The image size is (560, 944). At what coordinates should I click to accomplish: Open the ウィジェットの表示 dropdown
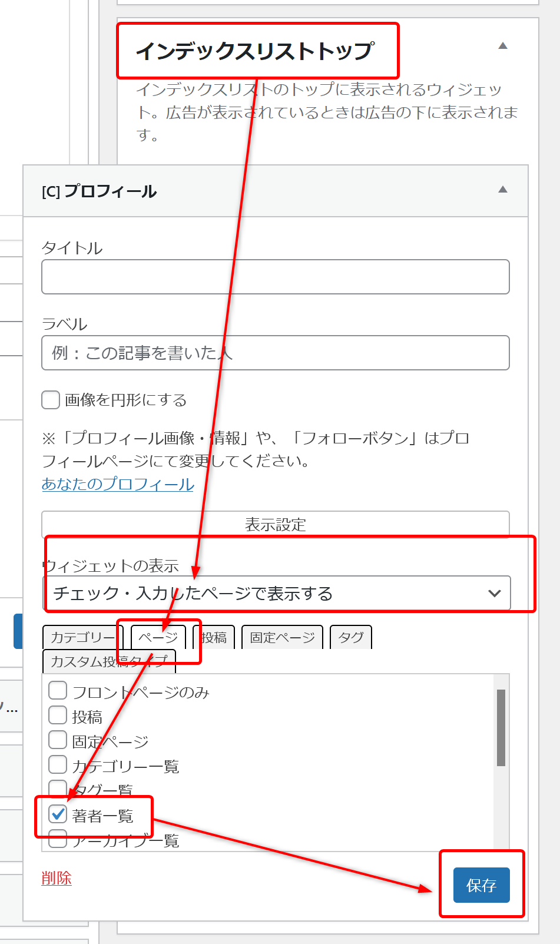click(276, 593)
